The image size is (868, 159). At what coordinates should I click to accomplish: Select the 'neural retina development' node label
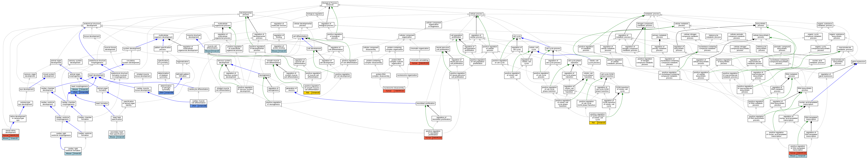10,131
